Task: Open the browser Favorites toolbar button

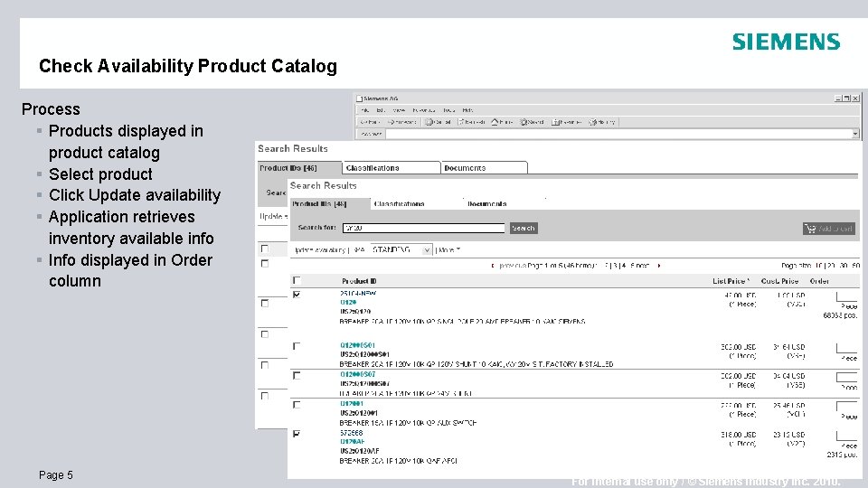Action: tap(566, 122)
